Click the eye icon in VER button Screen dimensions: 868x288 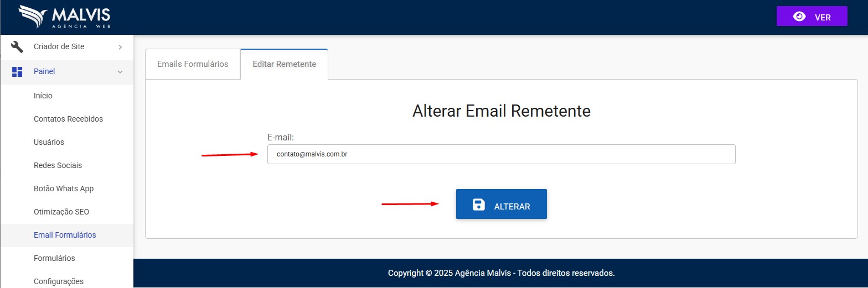click(799, 17)
